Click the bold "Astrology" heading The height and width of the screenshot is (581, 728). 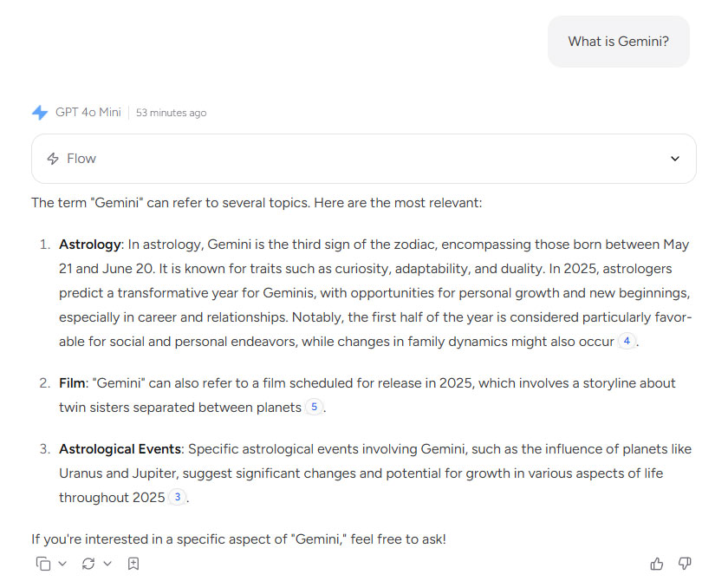click(90, 245)
